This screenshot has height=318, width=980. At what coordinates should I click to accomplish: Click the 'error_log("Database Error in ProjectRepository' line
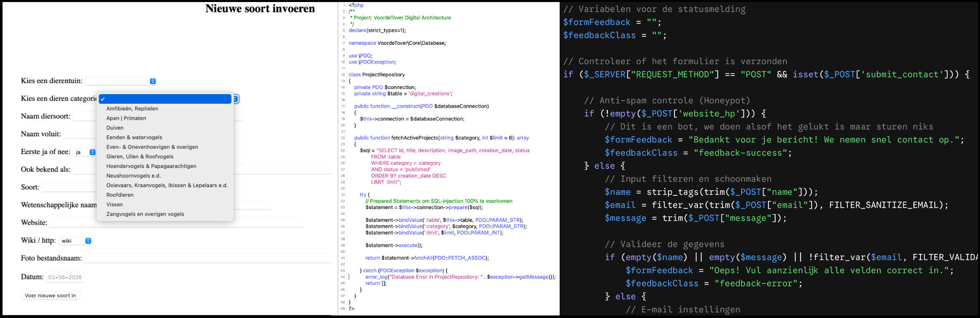[x=461, y=277]
